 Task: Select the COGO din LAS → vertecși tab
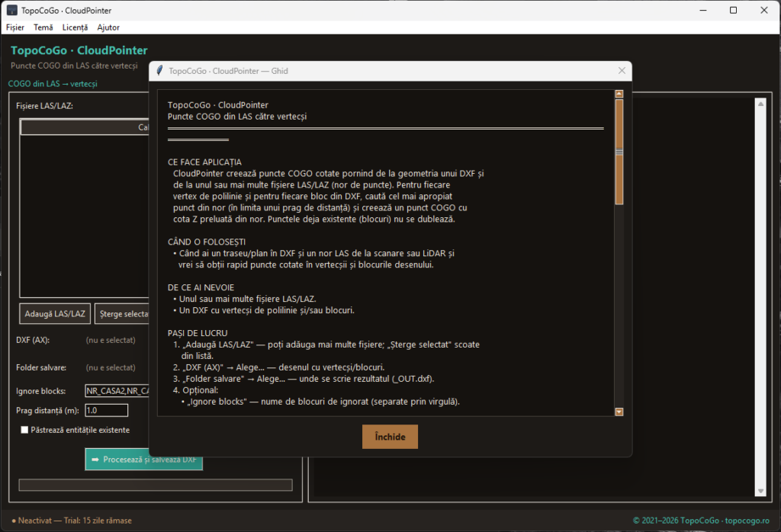(53, 84)
